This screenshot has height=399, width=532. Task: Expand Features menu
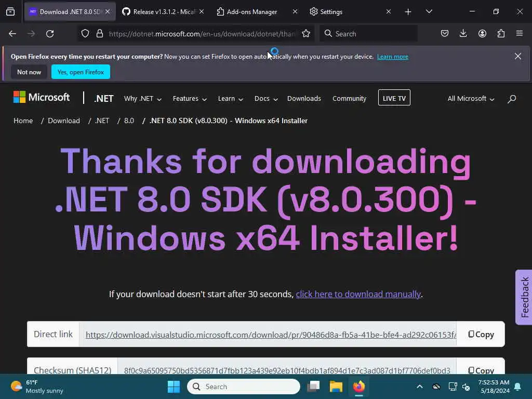[190, 99]
